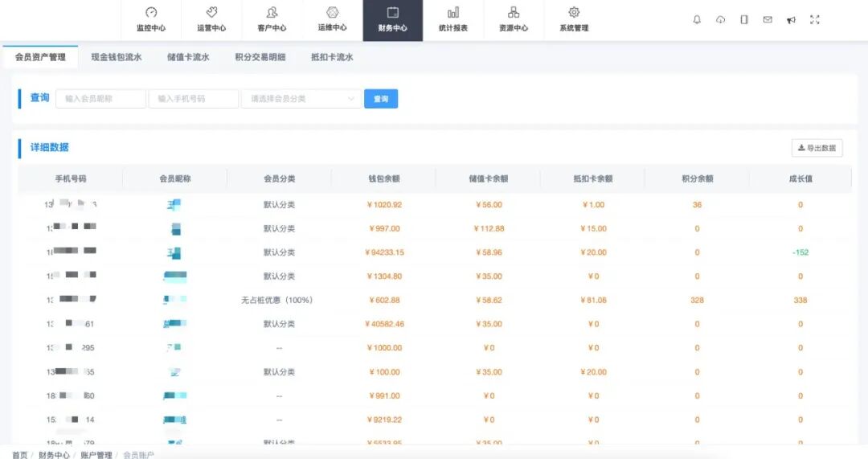Switch to 现金钱包流水 tab
This screenshot has height=459, width=868.
[x=117, y=57]
